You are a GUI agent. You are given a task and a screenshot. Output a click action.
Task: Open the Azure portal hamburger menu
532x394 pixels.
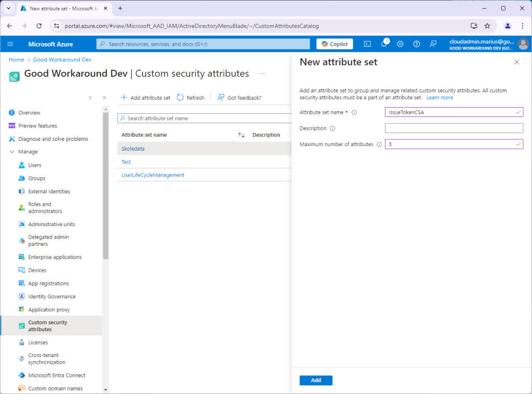click(x=10, y=44)
